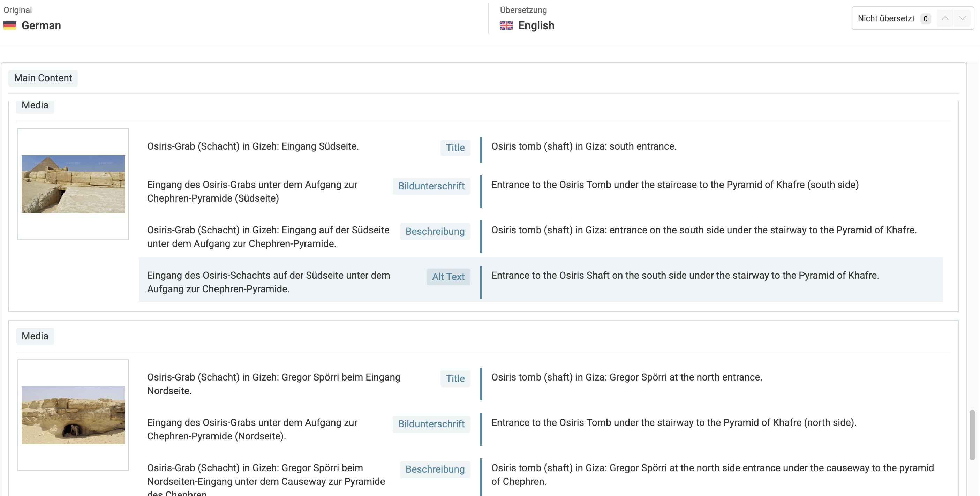
Task: Click the Original language heading German
Action: point(41,25)
